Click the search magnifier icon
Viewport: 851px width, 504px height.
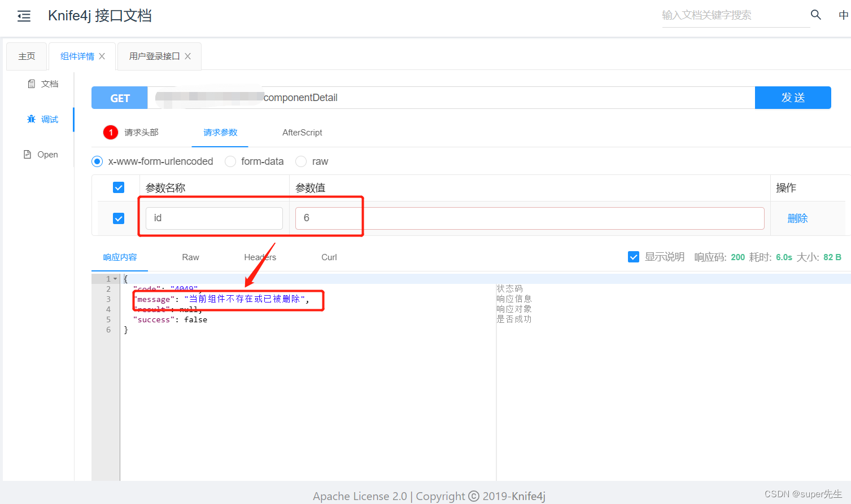click(815, 15)
